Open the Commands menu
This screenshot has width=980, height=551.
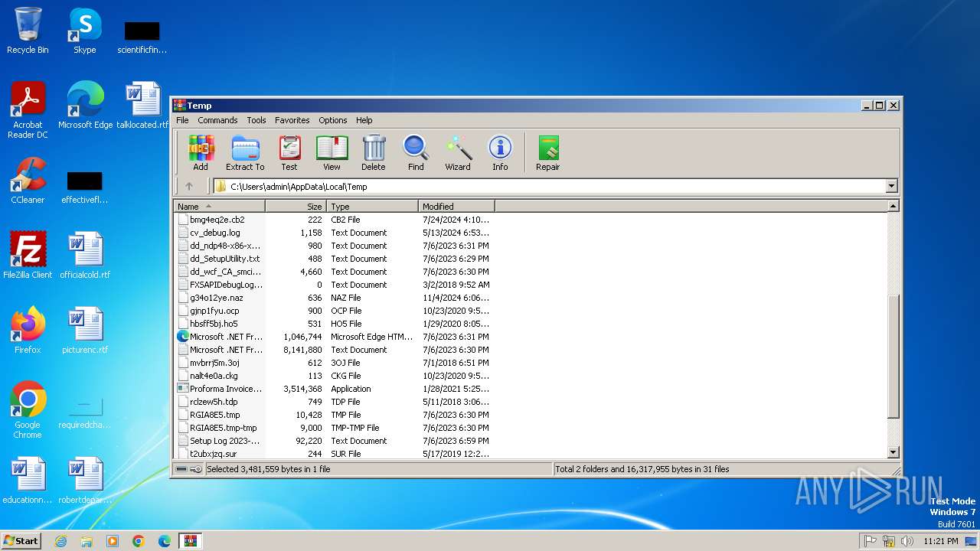[217, 120]
